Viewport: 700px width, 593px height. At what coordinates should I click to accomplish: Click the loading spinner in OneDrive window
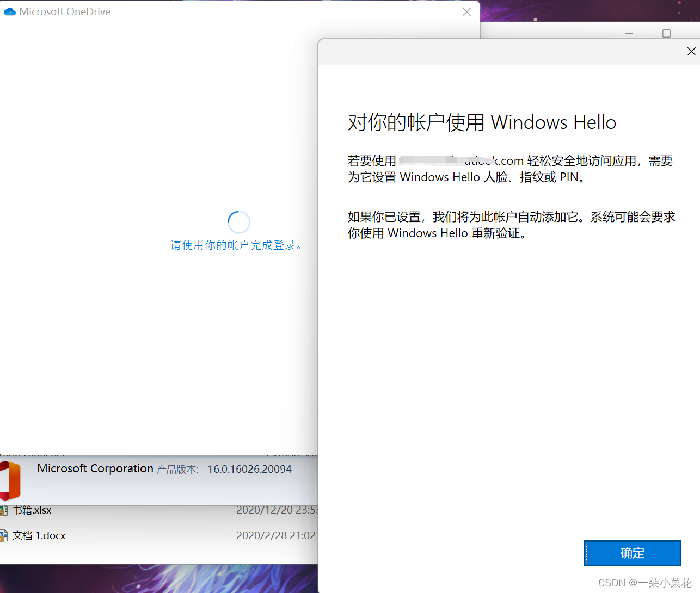tap(238, 222)
